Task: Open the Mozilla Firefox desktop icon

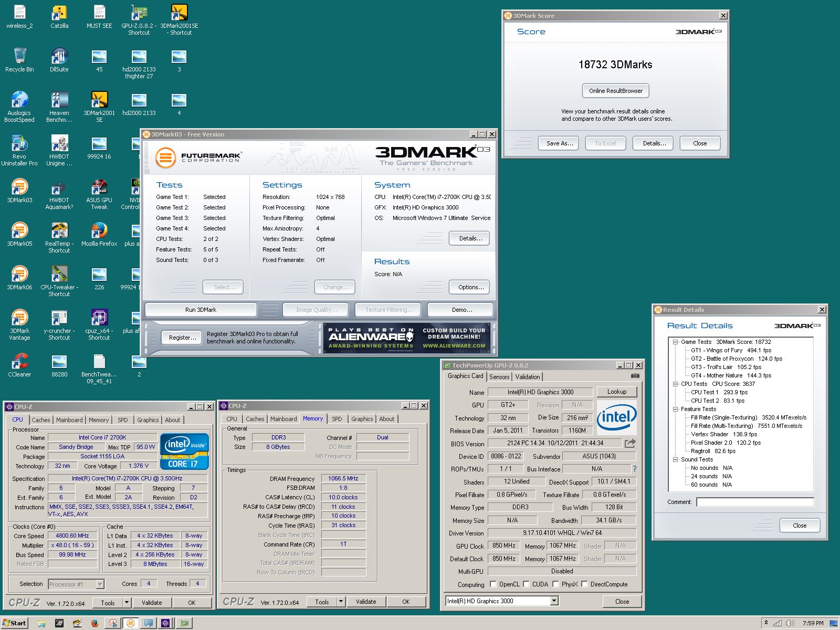Action: point(99,234)
